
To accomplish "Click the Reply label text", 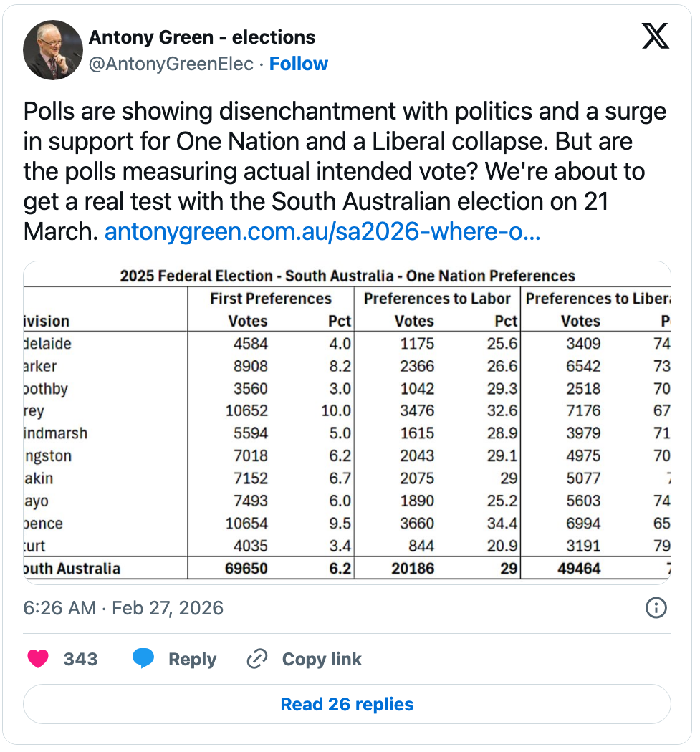I will (192, 659).
